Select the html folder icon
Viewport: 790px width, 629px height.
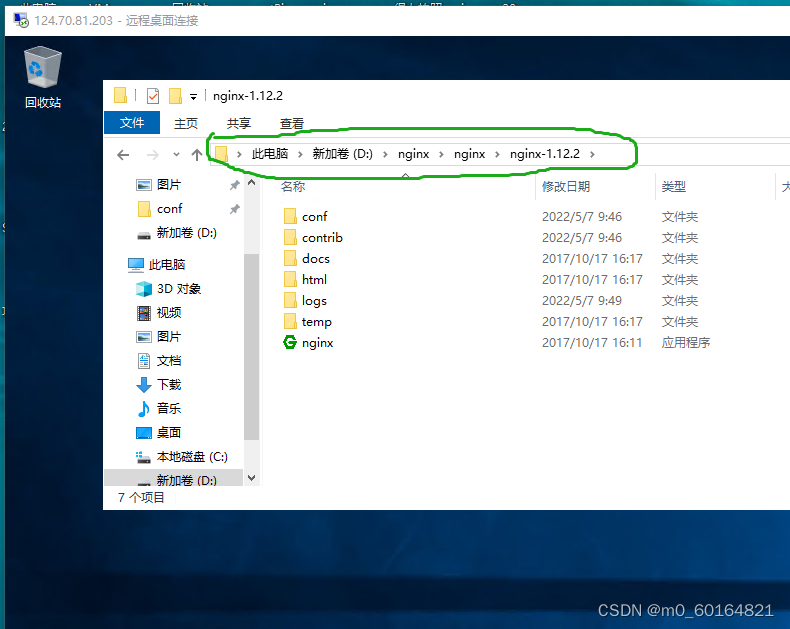tap(290, 279)
